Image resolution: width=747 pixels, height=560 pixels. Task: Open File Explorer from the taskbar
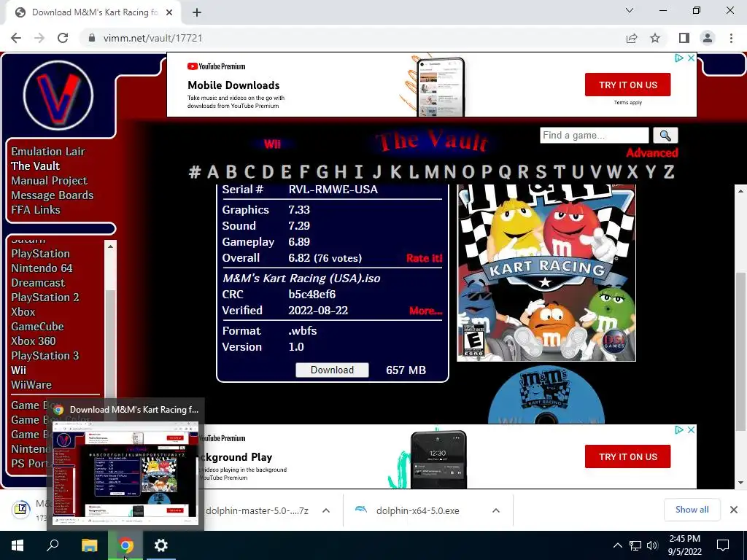point(89,545)
